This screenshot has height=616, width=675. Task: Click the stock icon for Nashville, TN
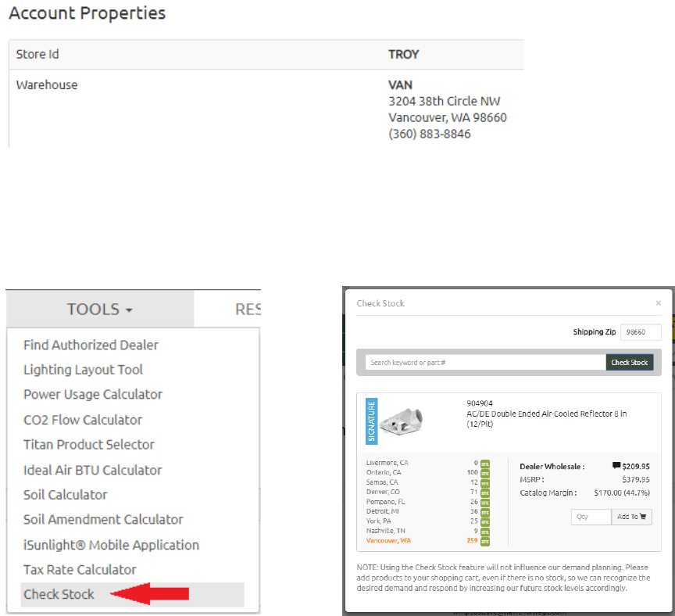[x=485, y=532]
